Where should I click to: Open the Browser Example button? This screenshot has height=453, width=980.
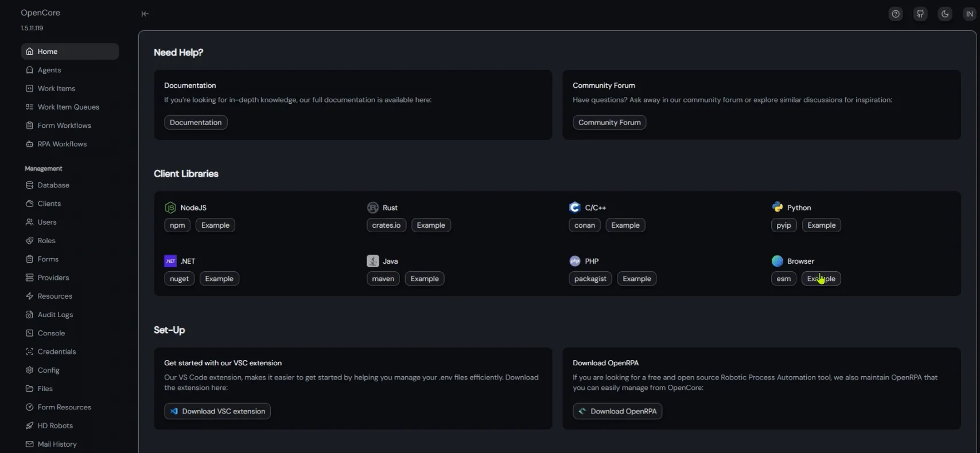(821, 279)
